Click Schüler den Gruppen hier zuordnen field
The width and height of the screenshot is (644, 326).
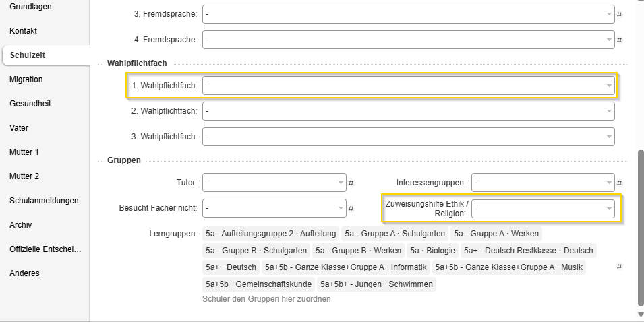266,299
